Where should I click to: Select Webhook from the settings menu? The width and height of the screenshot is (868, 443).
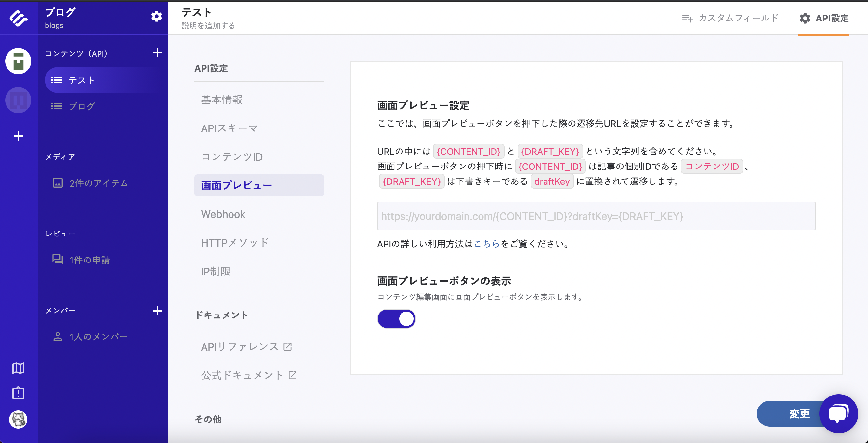click(223, 214)
